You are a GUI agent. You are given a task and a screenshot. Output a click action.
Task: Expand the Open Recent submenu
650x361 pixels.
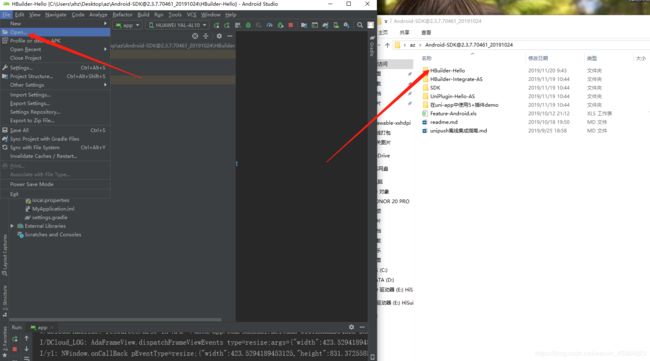pos(55,49)
